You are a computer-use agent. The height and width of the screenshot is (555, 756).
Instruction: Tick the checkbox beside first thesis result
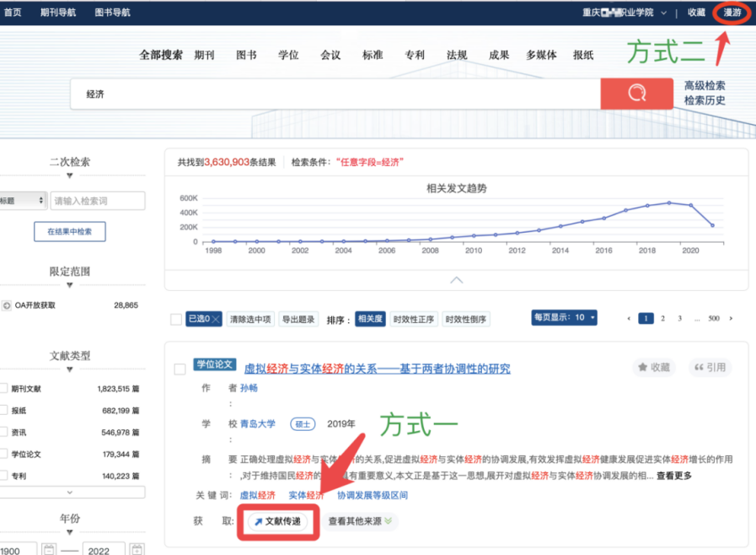[180, 369]
